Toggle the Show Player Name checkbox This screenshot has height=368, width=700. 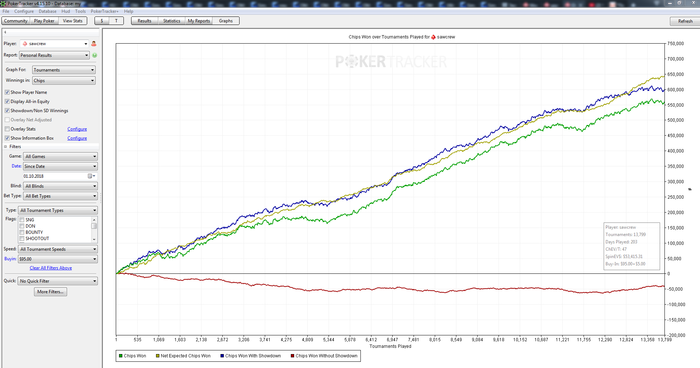coord(7,92)
